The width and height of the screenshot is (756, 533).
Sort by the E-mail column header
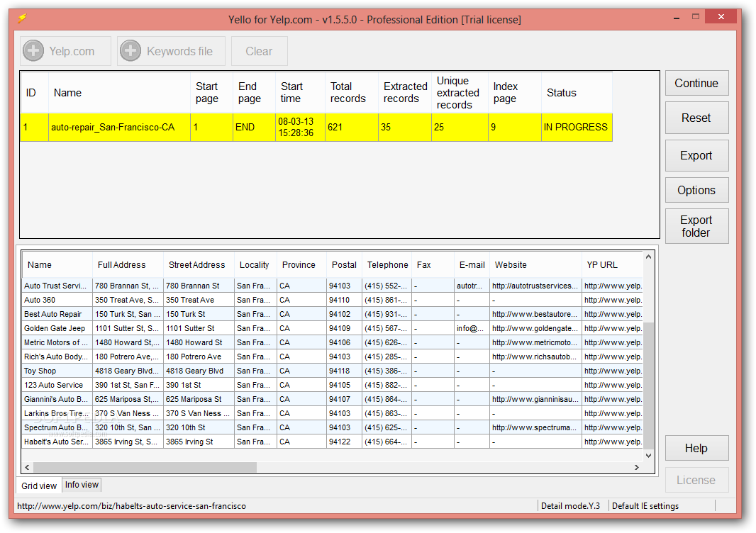point(472,265)
